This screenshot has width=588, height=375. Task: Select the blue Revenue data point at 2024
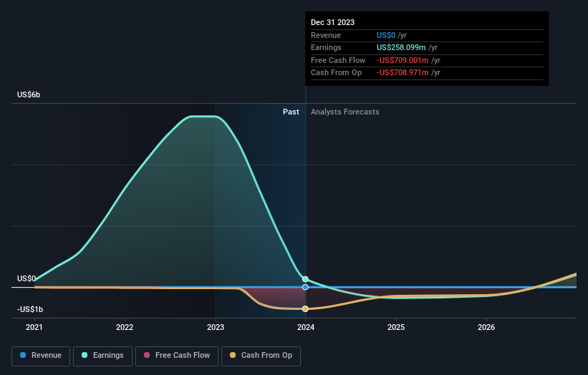[x=305, y=287]
